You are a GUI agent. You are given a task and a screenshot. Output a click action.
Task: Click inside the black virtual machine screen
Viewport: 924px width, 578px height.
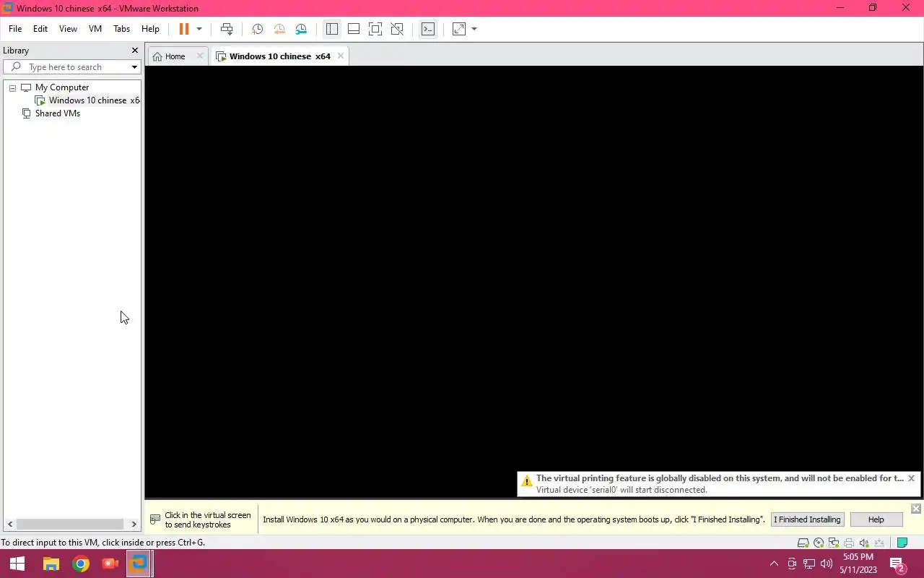pos(534,282)
